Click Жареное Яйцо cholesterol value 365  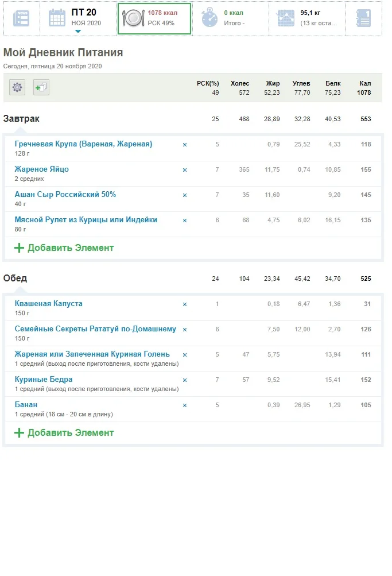[x=244, y=170]
